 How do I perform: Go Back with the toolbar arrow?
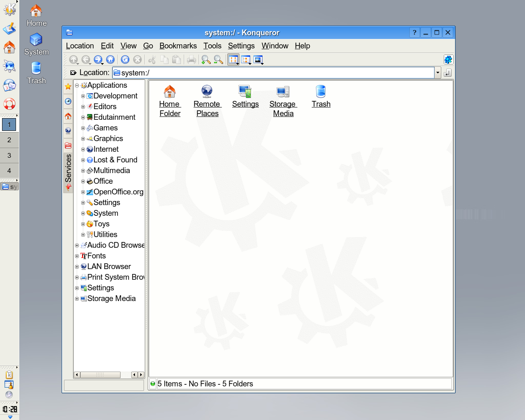point(86,60)
